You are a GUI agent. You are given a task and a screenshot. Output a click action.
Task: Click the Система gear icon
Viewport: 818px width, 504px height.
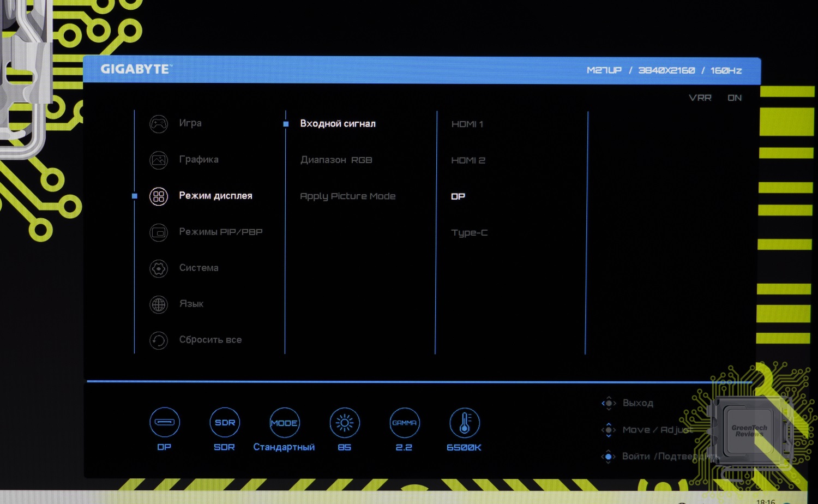(159, 268)
